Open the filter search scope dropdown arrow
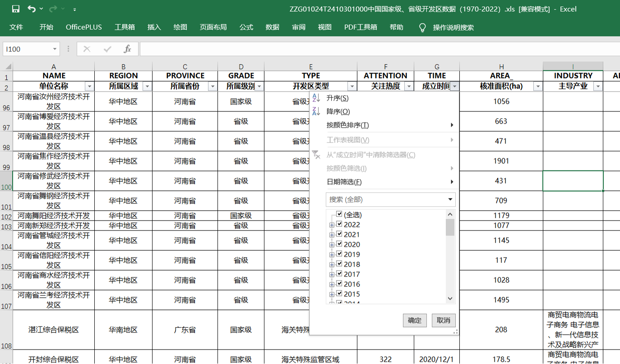Viewport: 620px width, 364px height. click(x=450, y=199)
